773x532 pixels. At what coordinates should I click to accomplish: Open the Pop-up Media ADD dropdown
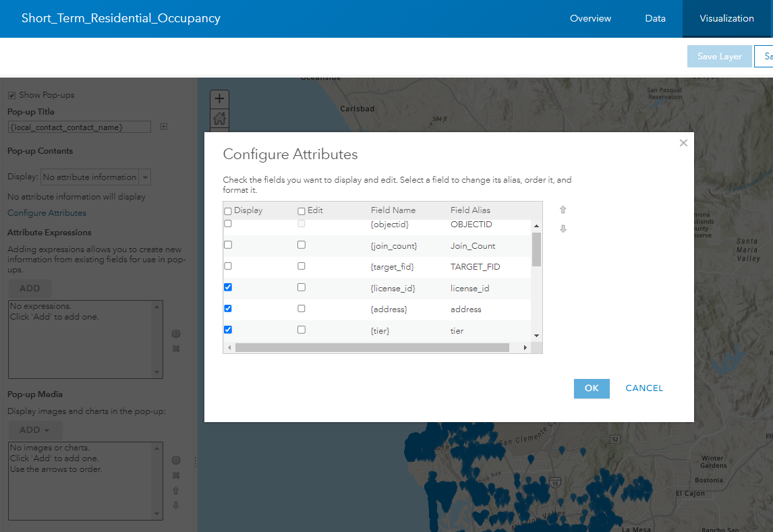click(x=35, y=430)
